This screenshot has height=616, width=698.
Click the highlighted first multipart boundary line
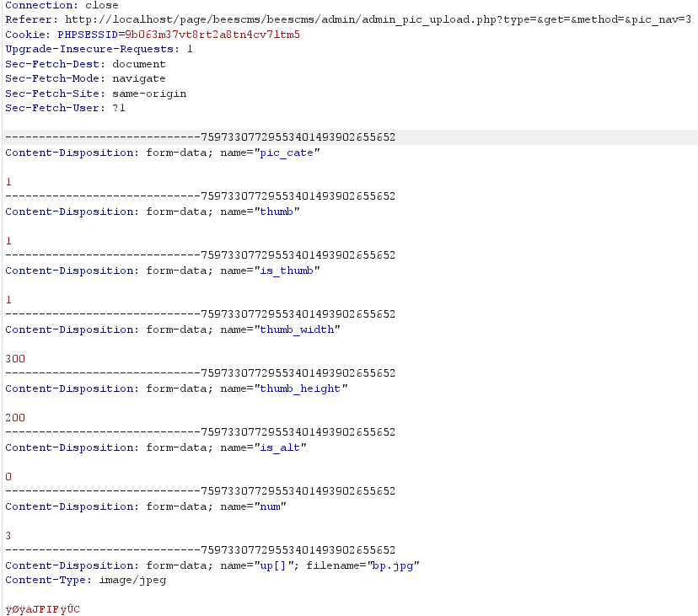point(200,137)
